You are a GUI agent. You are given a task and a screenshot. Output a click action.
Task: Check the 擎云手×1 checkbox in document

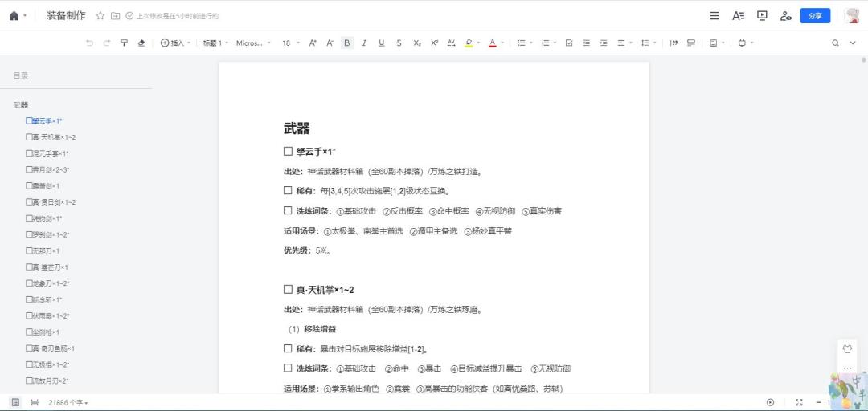(x=288, y=151)
